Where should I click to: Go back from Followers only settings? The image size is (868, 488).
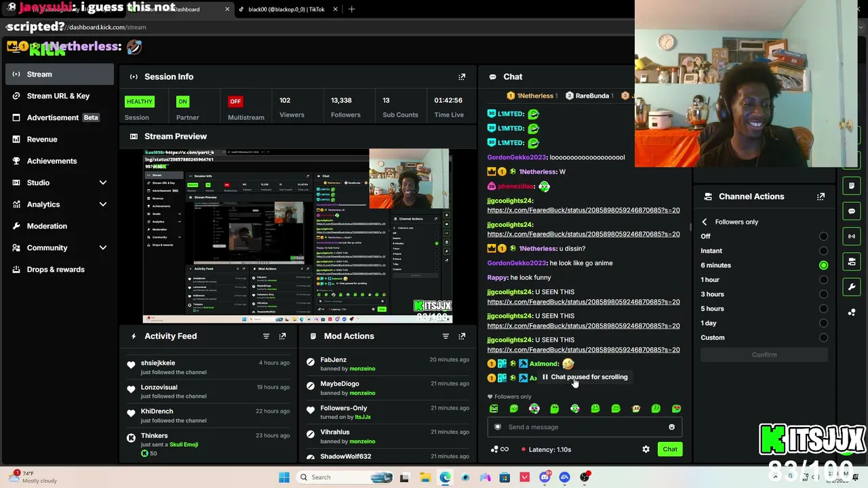point(705,222)
